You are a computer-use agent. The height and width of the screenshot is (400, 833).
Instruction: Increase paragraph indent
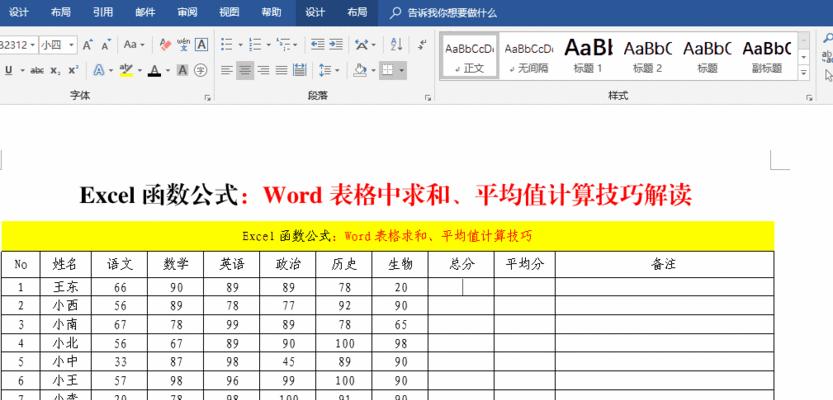tap(336, 45)
